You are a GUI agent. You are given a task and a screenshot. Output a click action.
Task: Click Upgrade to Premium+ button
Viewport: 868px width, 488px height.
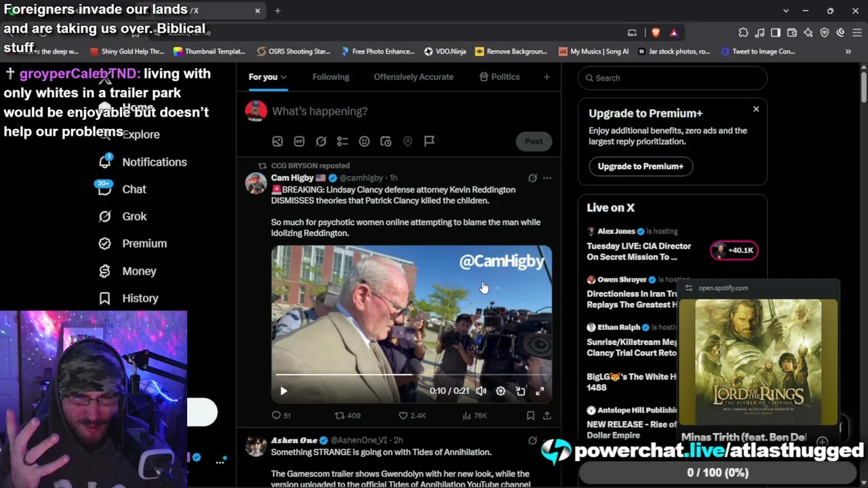[x=640, y=166]
